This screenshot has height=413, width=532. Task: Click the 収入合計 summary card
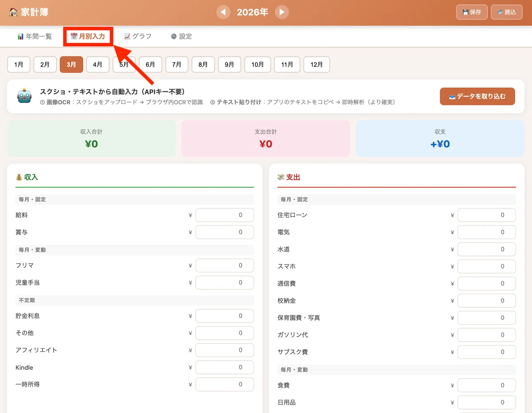pyautogui.click(x=91, y=138)
